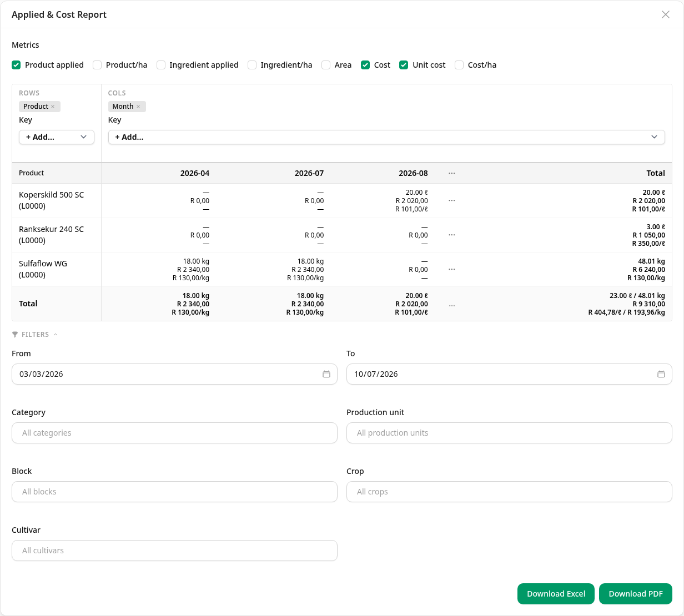Select the Koperskild 500 SC product name

click(52, 200)
